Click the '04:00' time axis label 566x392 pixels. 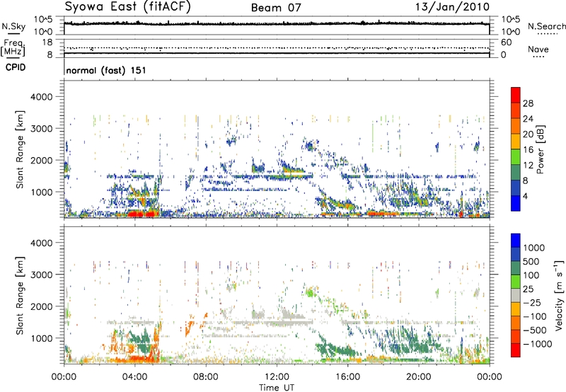coord(134,377)
